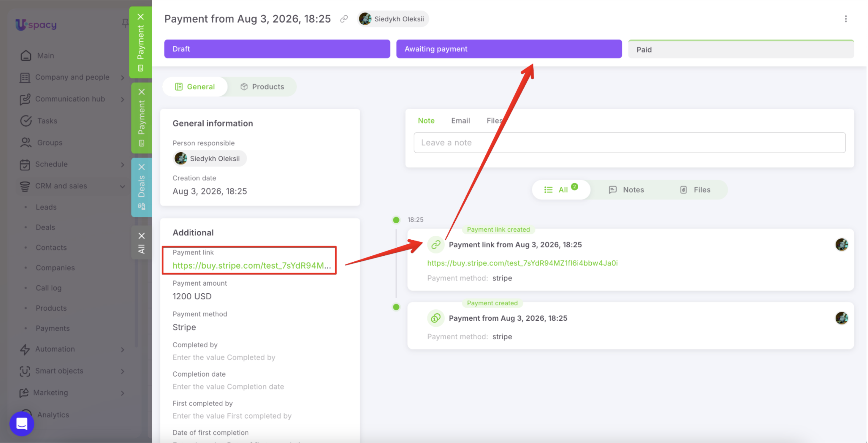Click the Marketing icon
Image resolution: width=868 pixels, height=443 pixels.
pyautogui.click(x=24, y=393)
